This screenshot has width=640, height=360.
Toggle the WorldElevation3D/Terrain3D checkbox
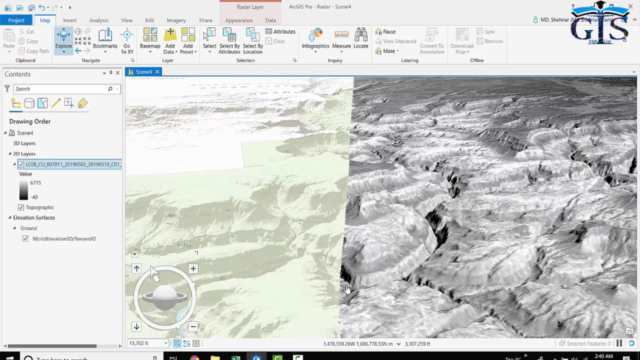click(x=25, y=239)
